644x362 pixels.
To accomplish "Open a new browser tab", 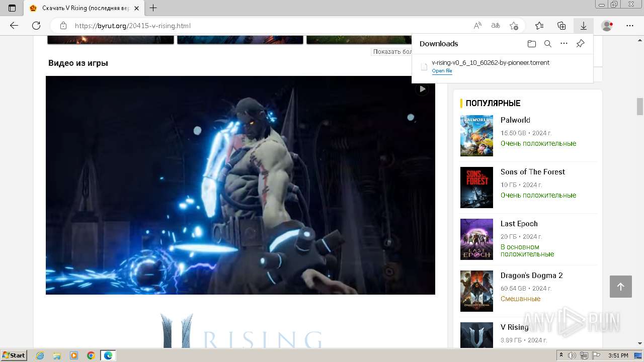I will click(x=153, y=8).
